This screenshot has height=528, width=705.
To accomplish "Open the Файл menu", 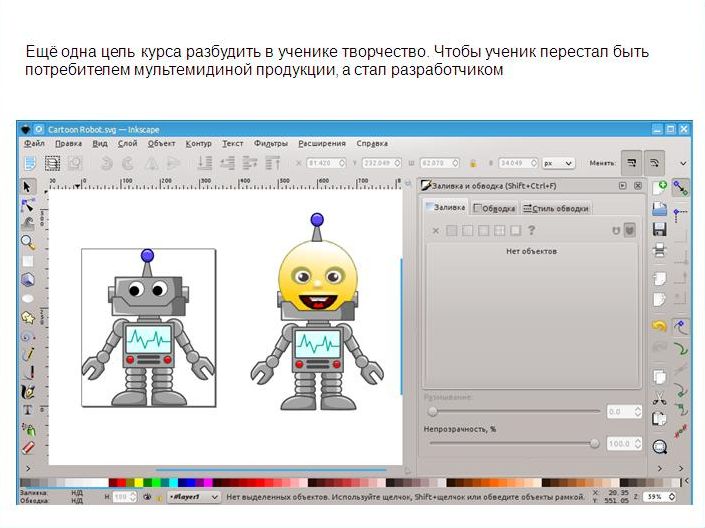I will [x=34, y=143].
